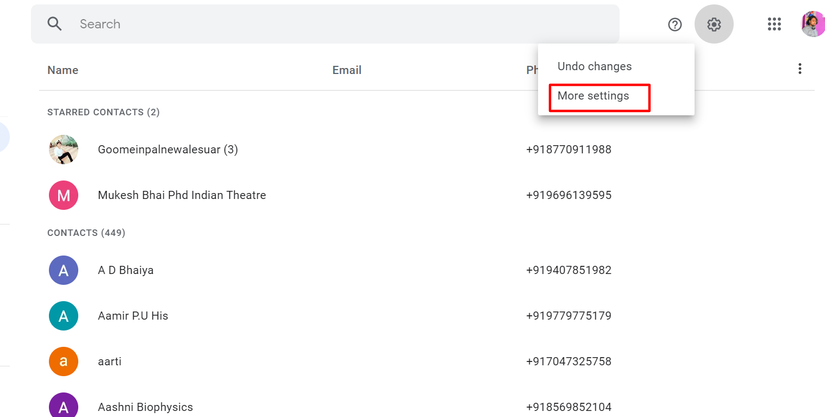
Task: Click the settings gear icon
Action: [714, 25]
